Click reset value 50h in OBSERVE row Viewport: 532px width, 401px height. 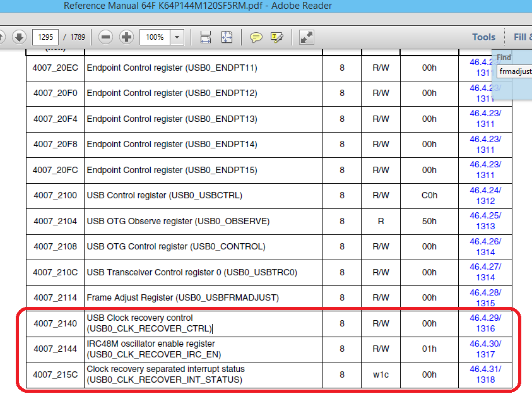coord(429,222)
